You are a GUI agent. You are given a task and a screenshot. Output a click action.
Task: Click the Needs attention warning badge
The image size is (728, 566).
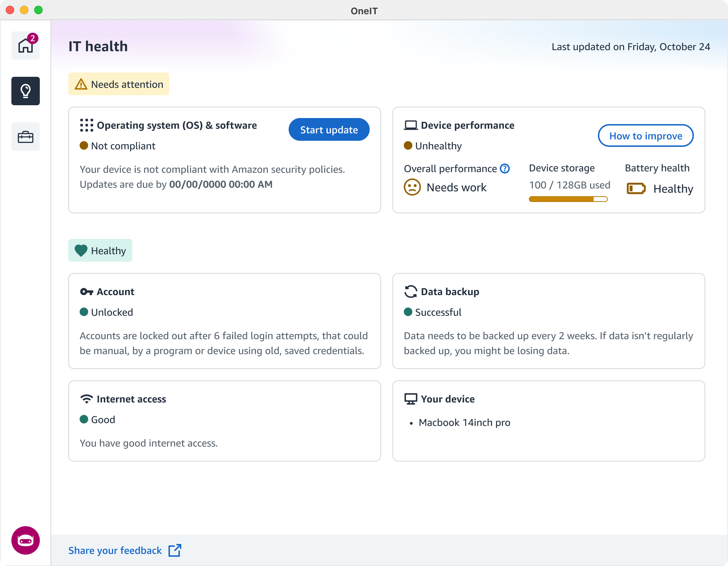click(x=119, y=84)
